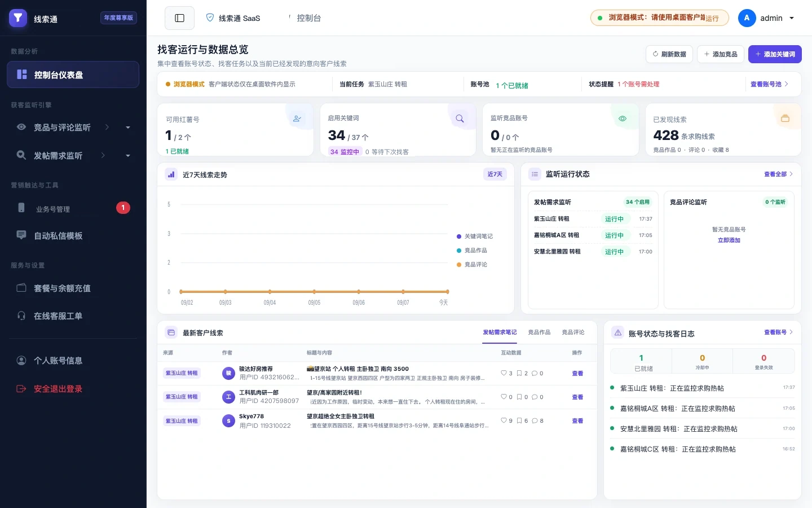Click the user icon on 可用红薯号 card
The image size is (812, 508).
(x=297, y=119)
